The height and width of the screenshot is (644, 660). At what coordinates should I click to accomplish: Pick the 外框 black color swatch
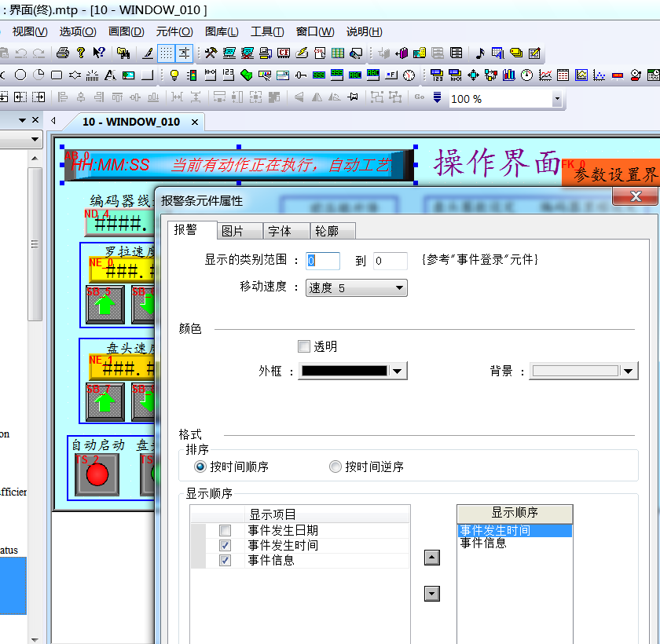346,370
